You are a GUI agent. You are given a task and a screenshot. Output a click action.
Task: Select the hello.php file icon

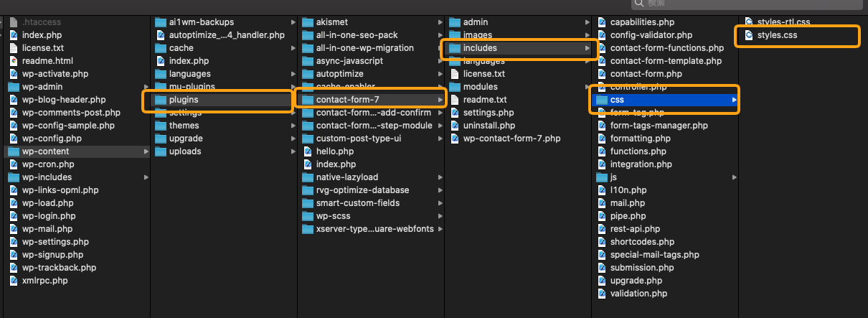[308, 151]
